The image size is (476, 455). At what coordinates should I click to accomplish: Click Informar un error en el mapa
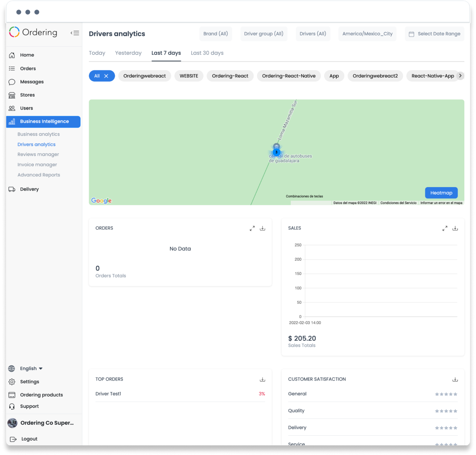point(441,203)
